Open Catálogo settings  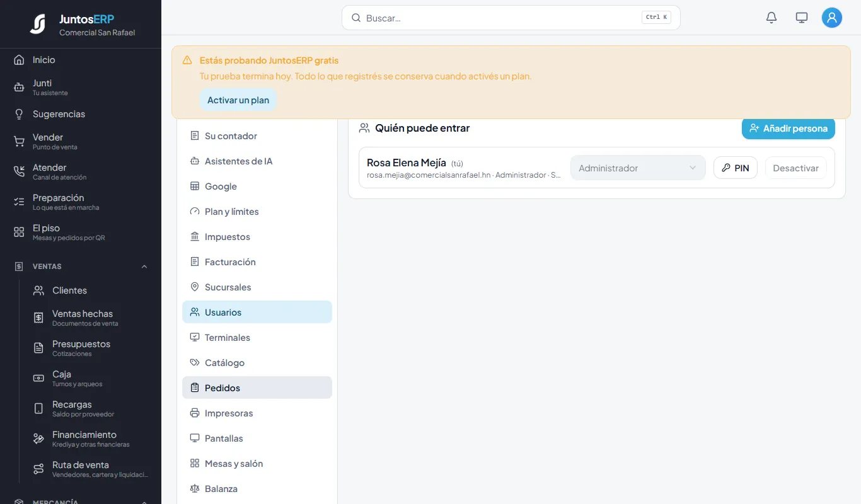[x=257, y=363]
